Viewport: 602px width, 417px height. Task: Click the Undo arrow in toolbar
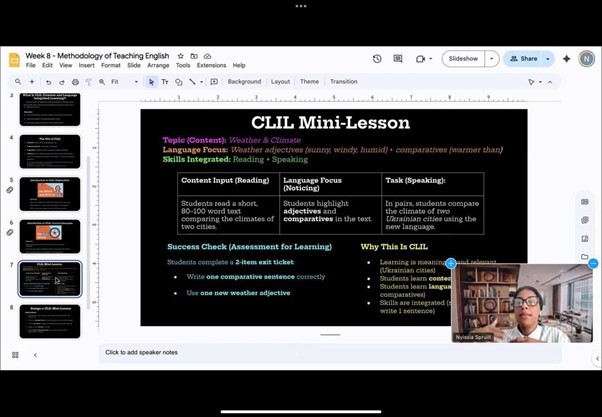[47, 82]
